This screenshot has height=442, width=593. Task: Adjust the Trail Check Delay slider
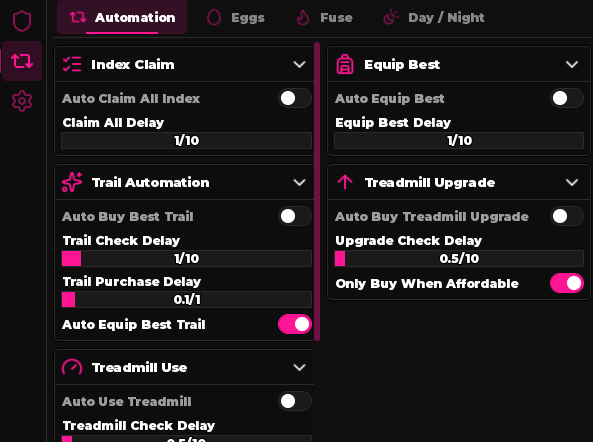[186, 259]
